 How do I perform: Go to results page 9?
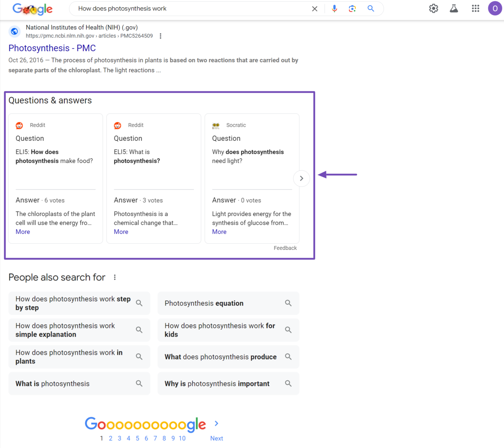click(x=173, y=438)
